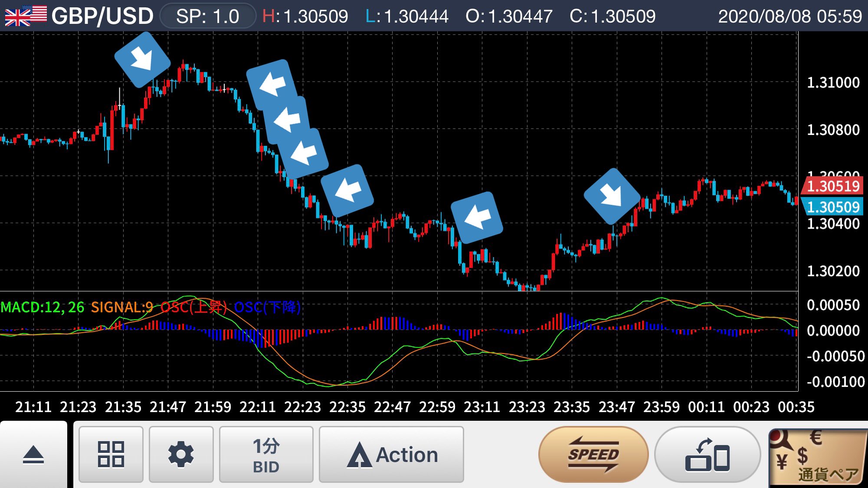Click the blue 1.30509 bid price label
The width and height of the screenshot is (868, 488).
(x=832, y=207)
